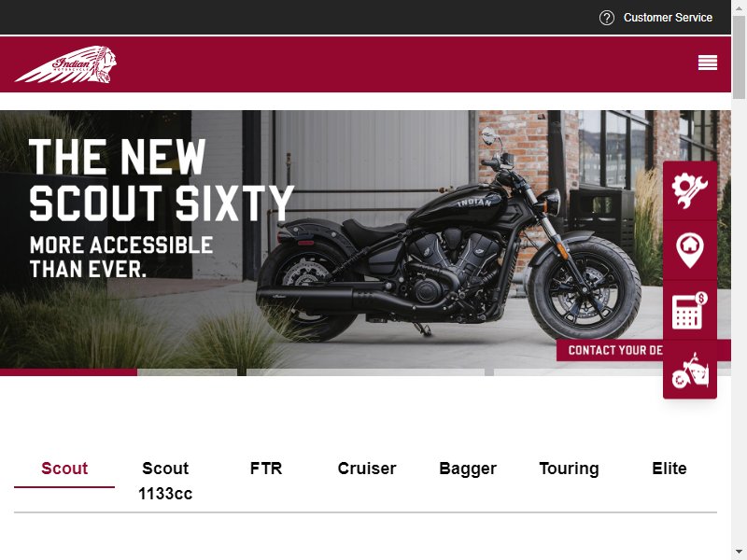Open the service wrench and gear icon
Screen dimensions: 747x560
point(690,190)
